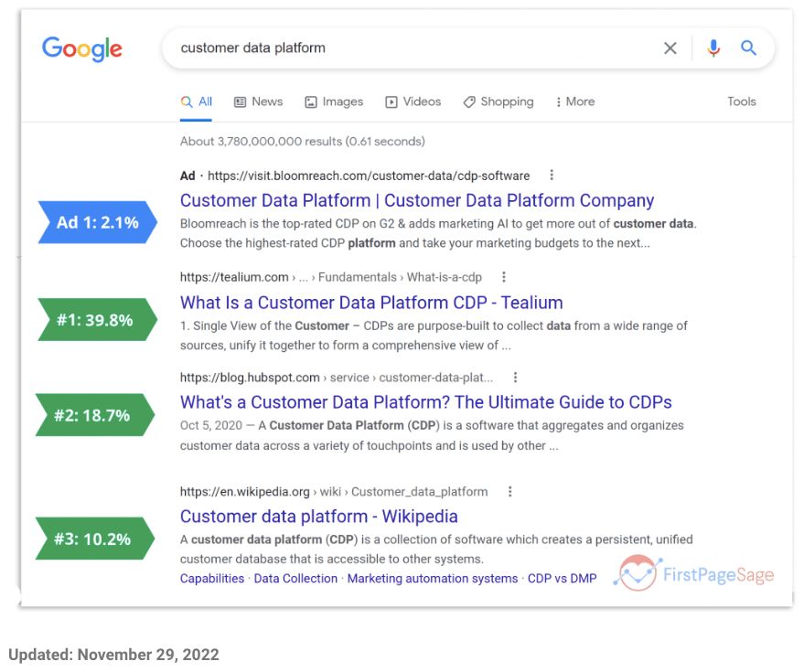804x672 pixels.
Task: Switch to the Videos tab
Action: click(413, 101)
